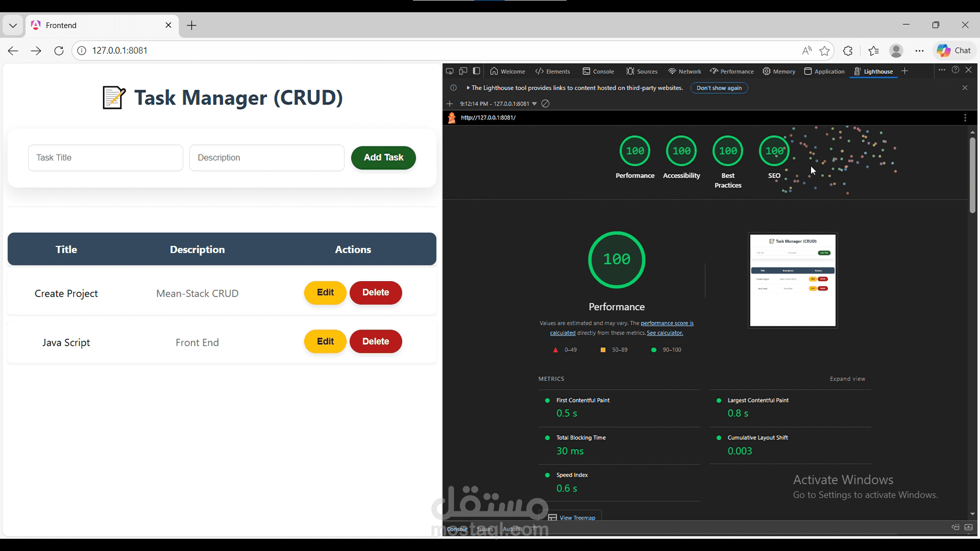Image resolution: width=980 pixels, height=551 pixels.
Task: Change DevTools dock side using the dock icon
Action: point(477,71)
